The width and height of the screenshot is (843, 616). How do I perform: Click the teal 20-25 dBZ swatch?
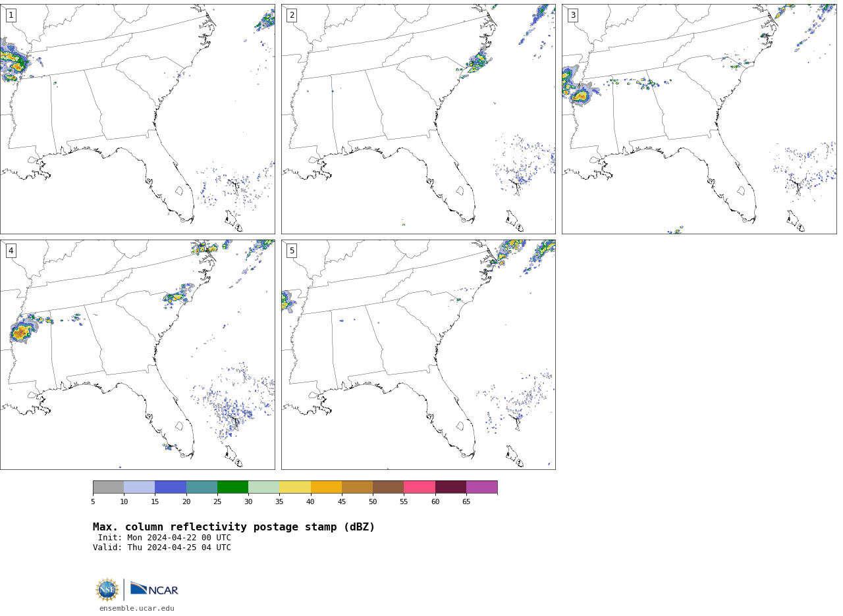click(x=202, y=487)
